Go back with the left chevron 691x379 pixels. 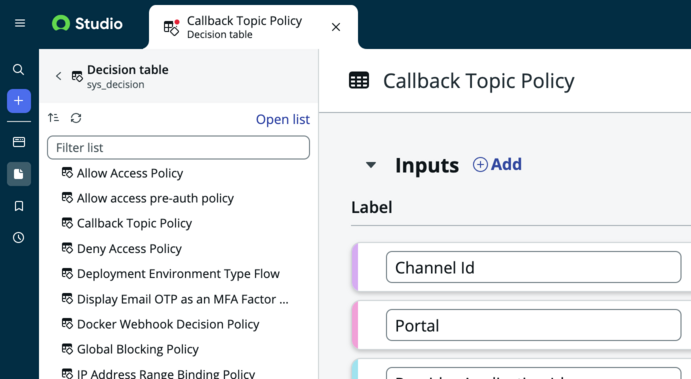(59, 76)
